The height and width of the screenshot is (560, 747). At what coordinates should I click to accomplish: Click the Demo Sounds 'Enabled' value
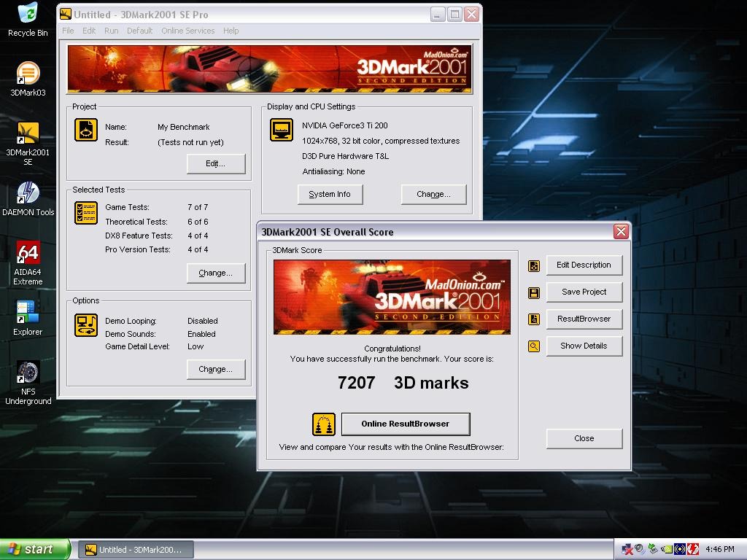pyautogui.click(x=201, y=334)
